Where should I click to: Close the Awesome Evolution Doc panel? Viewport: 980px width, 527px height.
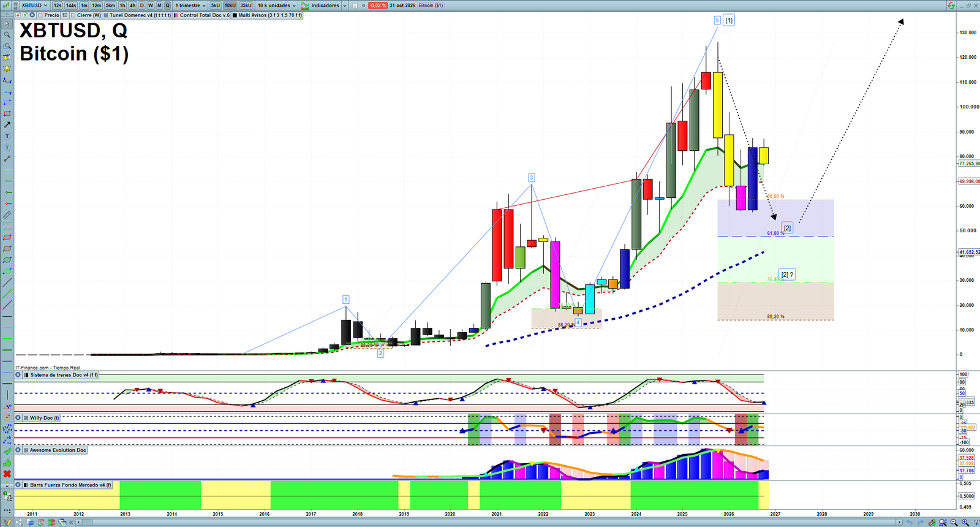point(18,450)
